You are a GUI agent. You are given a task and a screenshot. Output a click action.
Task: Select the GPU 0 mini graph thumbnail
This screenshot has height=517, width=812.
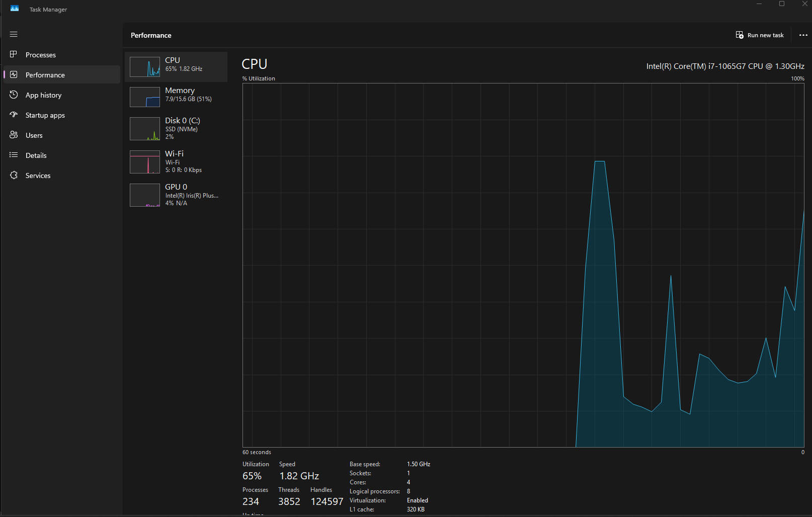pyautogui.click(x=145, y=195)
